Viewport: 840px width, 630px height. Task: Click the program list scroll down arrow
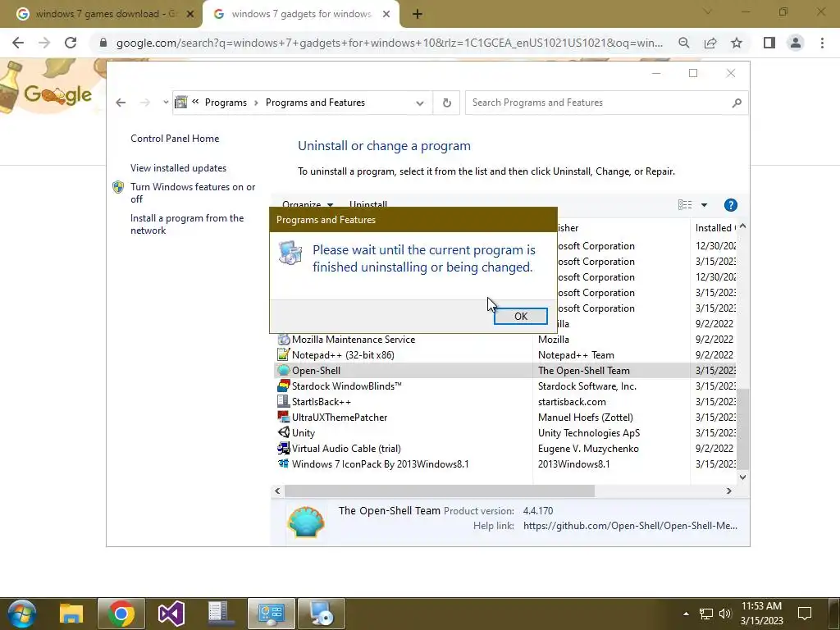[742, 477]
